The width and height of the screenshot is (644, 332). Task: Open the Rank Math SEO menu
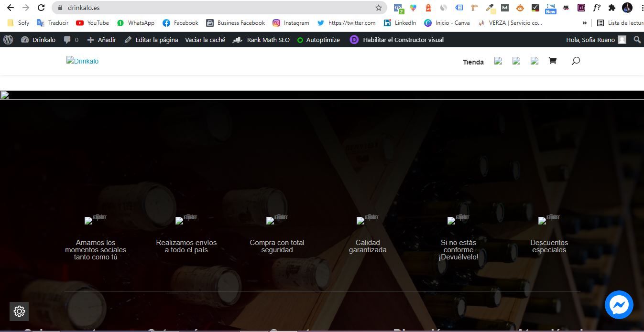tap(261, 40)
